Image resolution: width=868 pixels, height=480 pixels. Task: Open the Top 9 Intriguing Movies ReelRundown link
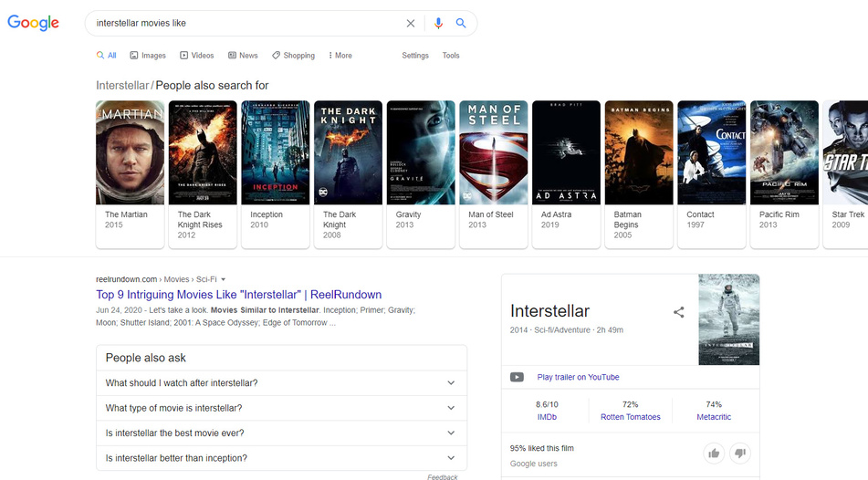[x=238, y=295]
